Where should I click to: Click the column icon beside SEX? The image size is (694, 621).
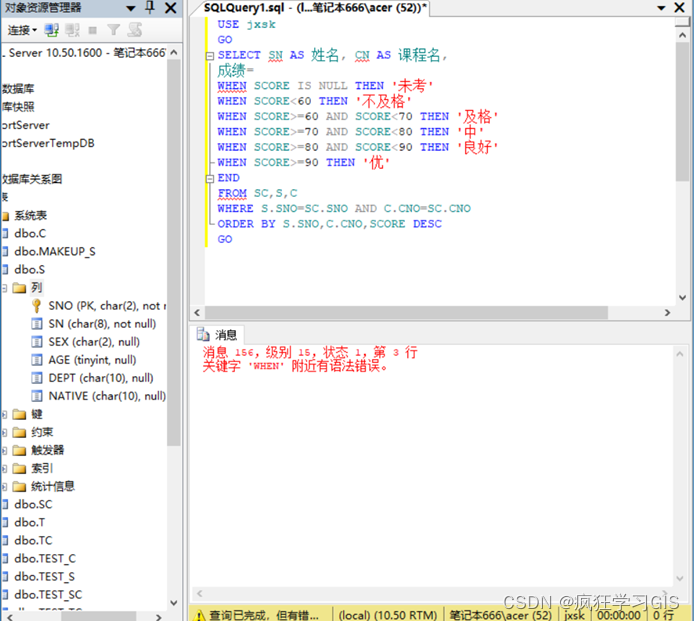[x=37, y=342]
